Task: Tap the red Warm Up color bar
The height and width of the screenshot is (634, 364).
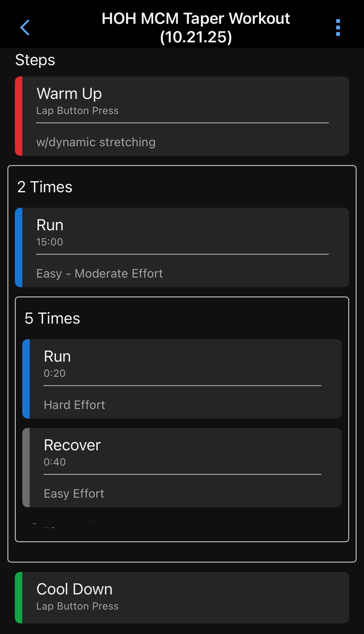Action: pyautogui.click(x=19, y=116)
